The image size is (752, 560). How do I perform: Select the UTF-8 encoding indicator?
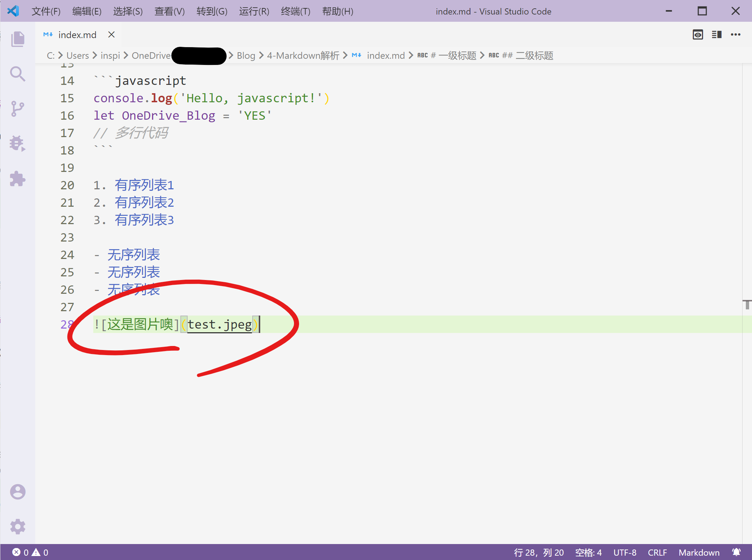pyautogui.click(x=625, y=552)
